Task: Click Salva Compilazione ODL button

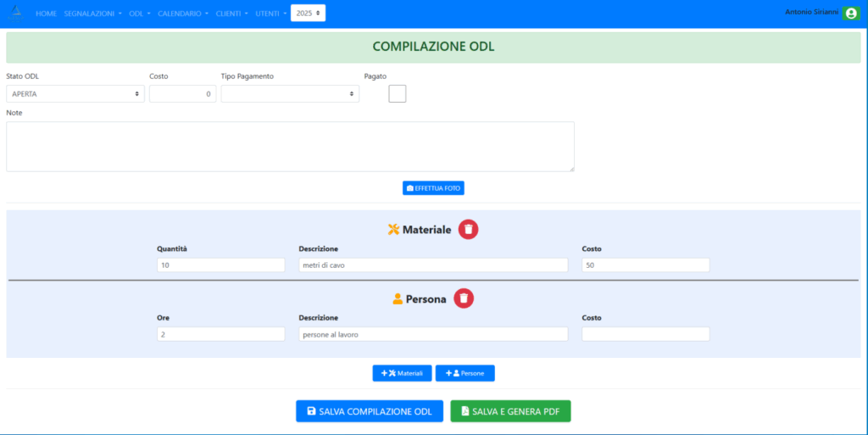Action: pos(369,411)
